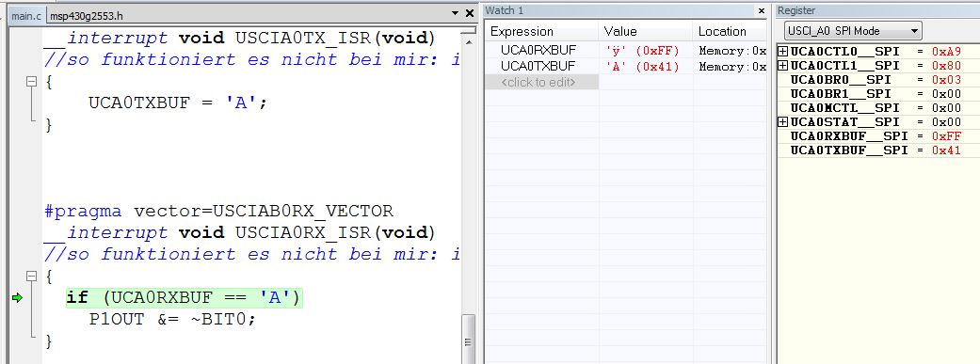Screen dimensions: 980x364
Task: Click the 'A' (0x41) watch value
Action: point(642,66)
